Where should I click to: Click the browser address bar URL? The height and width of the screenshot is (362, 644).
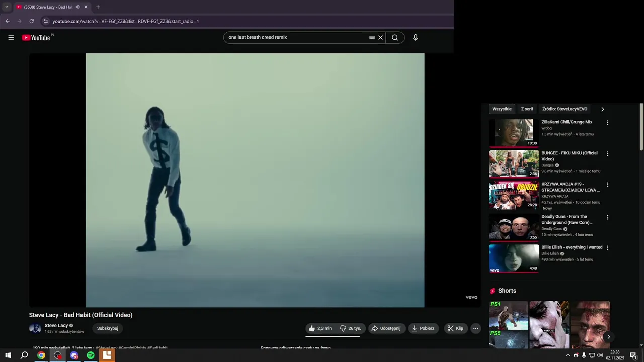[126, 21]
